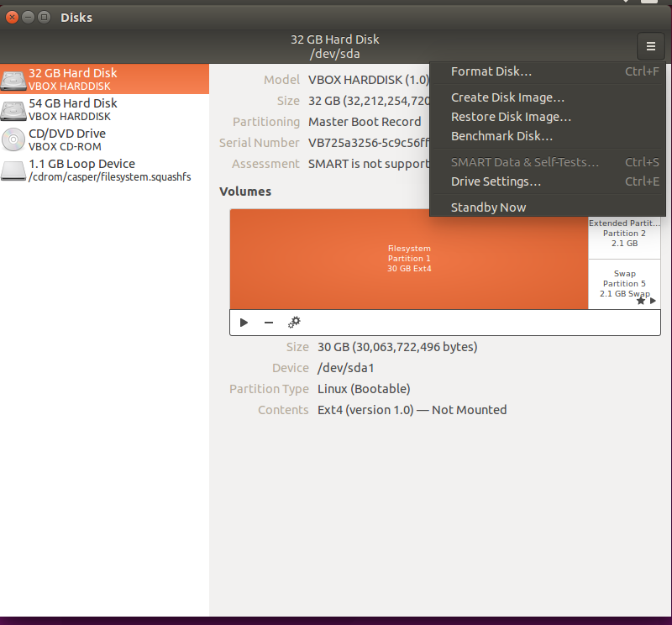Click the mount partition play icon
This screenshot has height=625, width=672.
[244, 323]
